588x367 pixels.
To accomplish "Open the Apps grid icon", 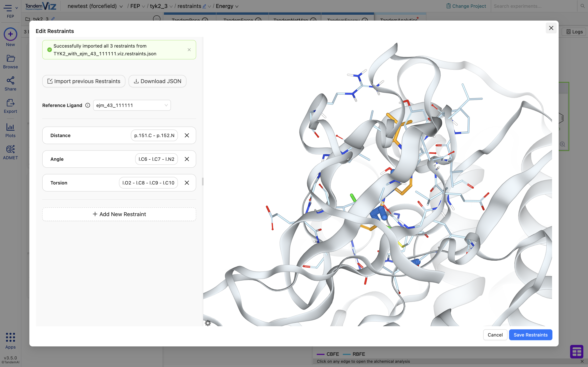I will pos(10,337).
